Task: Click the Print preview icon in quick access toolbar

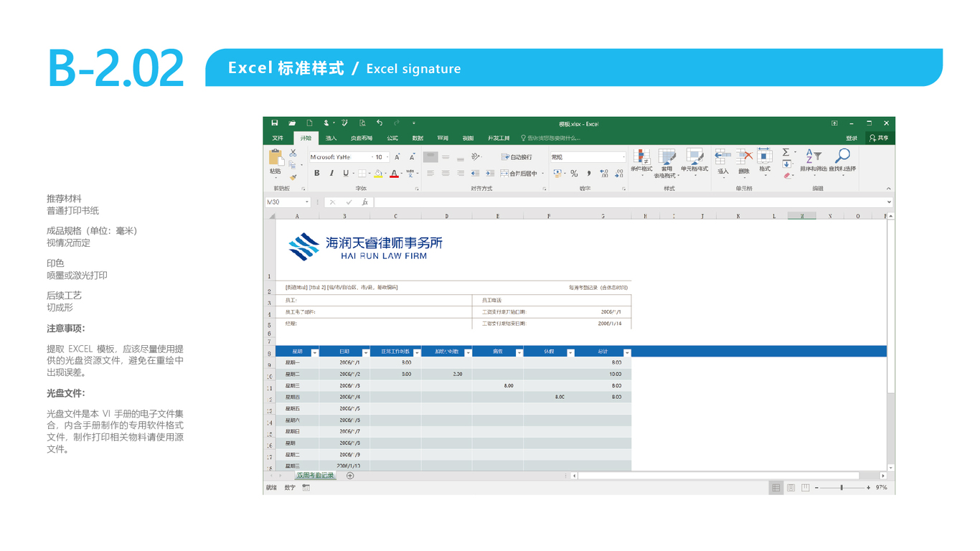Action: 362,123
